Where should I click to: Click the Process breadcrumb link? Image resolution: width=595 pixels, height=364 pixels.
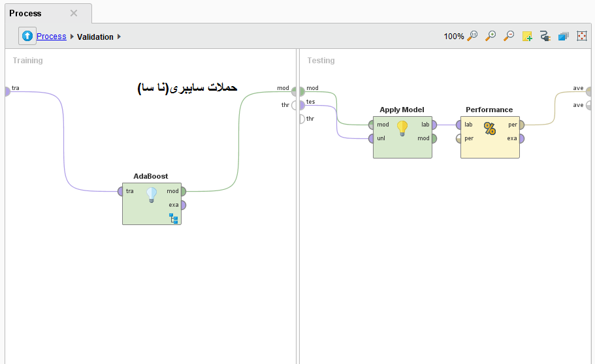51,37
